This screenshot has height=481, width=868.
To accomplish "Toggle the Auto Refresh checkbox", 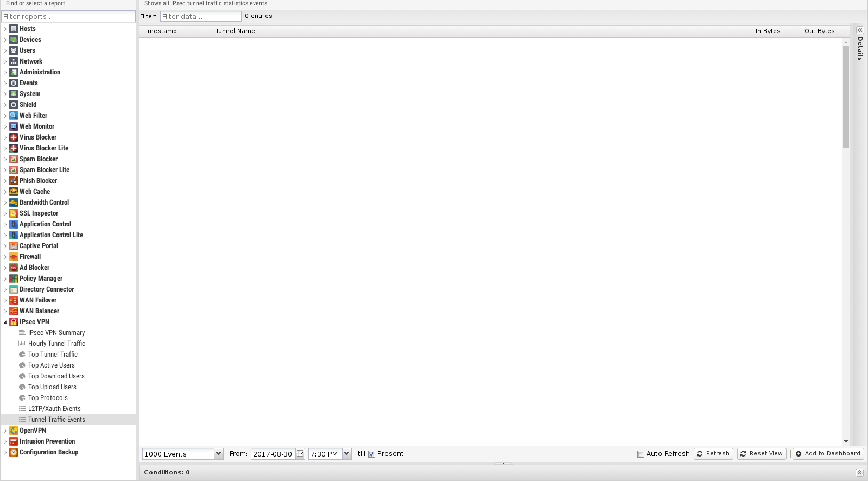I will coord(641,454).
